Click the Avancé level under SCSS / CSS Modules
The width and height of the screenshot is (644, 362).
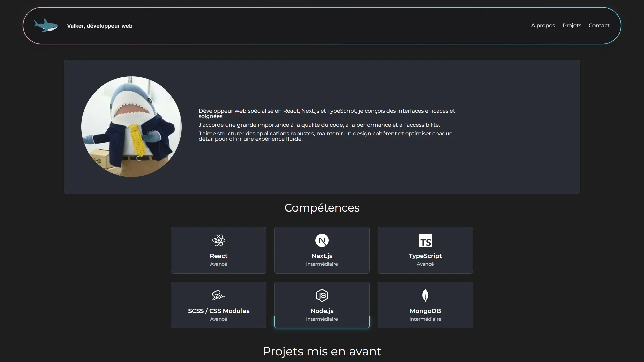coord(219,319)
